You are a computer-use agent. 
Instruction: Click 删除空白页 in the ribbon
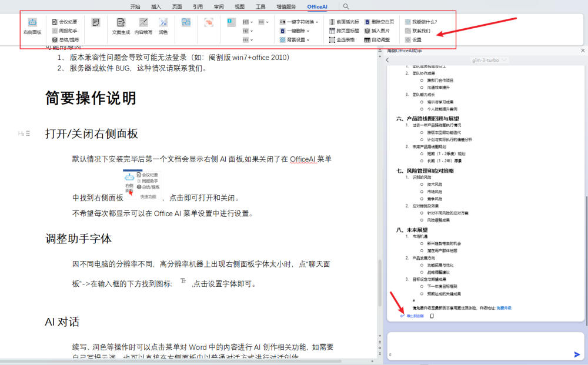(379, 22)
